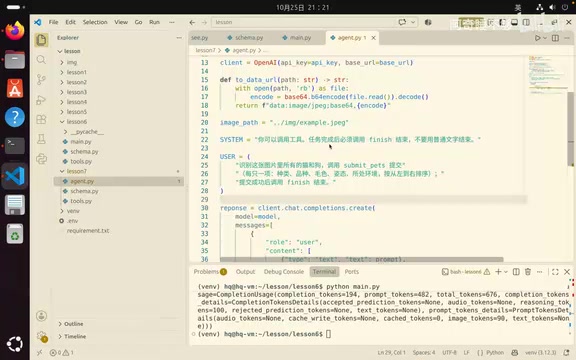Kill the terminal with the trash icon
The height and width of the screenshot is (360, 576).
[528, 271]
